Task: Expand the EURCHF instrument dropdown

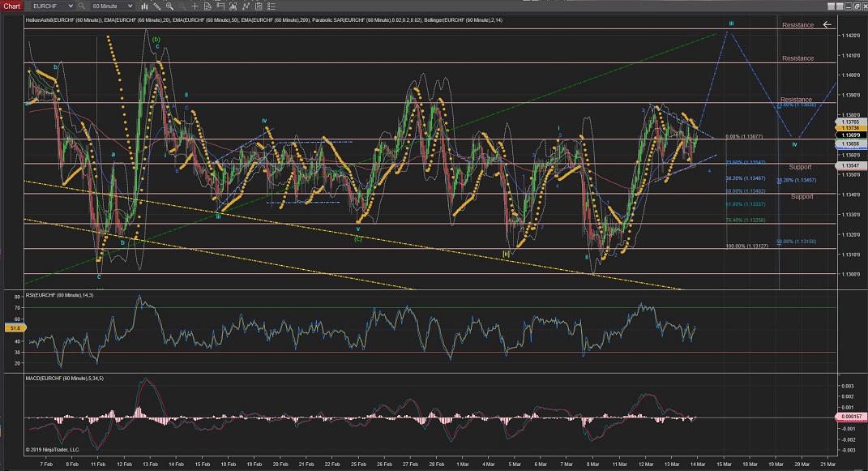Action: pos(71,6)
